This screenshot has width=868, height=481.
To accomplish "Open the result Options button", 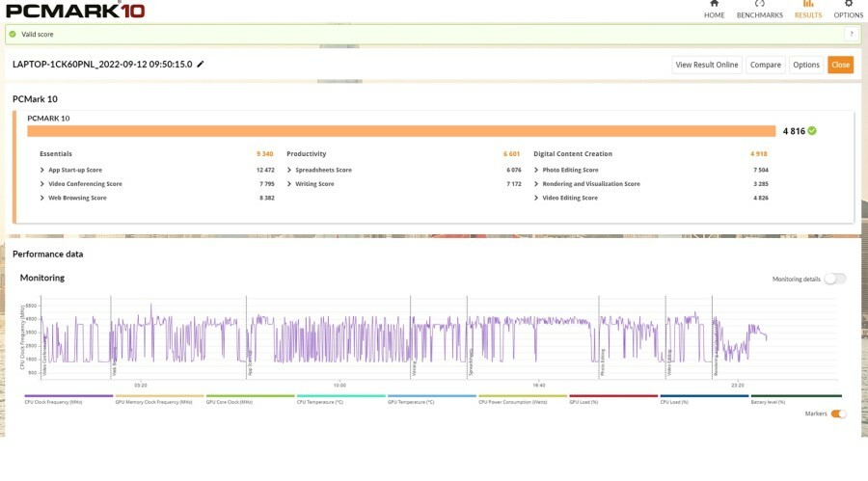I will click(x=806, y=65).
